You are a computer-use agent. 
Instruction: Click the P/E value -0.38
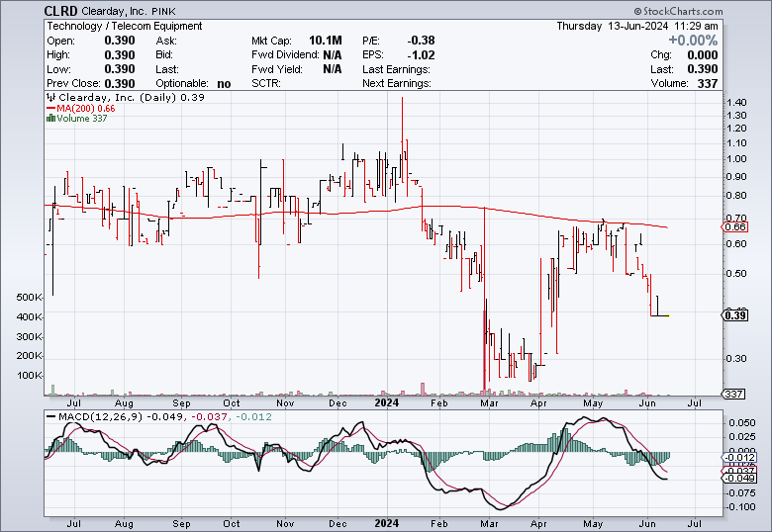tap(421, 41)
